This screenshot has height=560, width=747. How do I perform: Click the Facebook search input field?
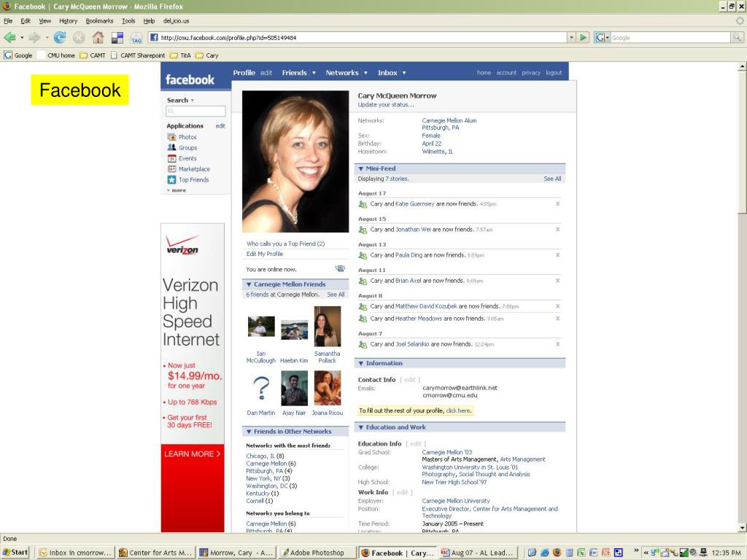(196, 111)
